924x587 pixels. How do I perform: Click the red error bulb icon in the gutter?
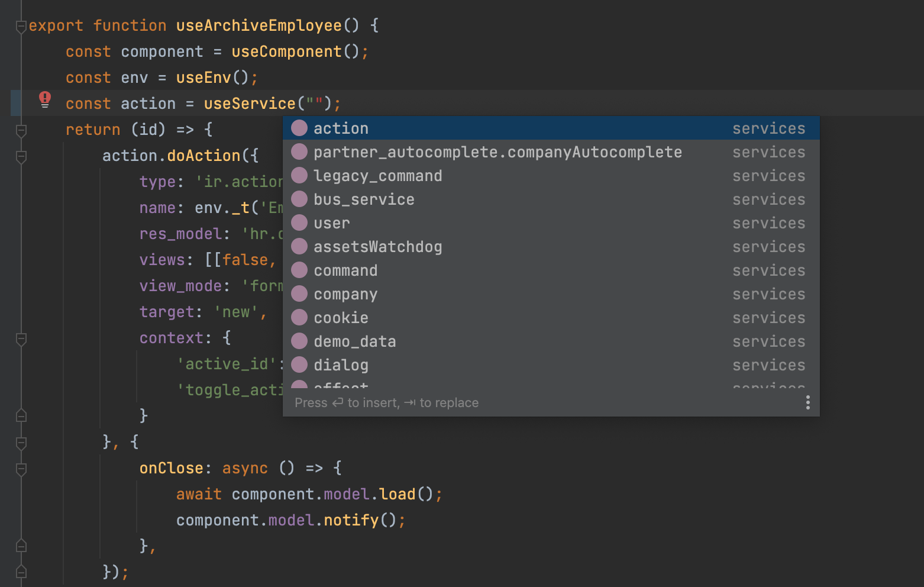(45, 100)
